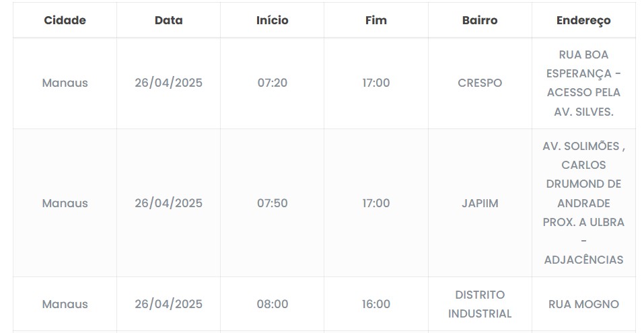Click Manaus in the JAPIIM row
The height and width of the screenshot is (333, 644).
pyautogui.click(x=65, y=203)
